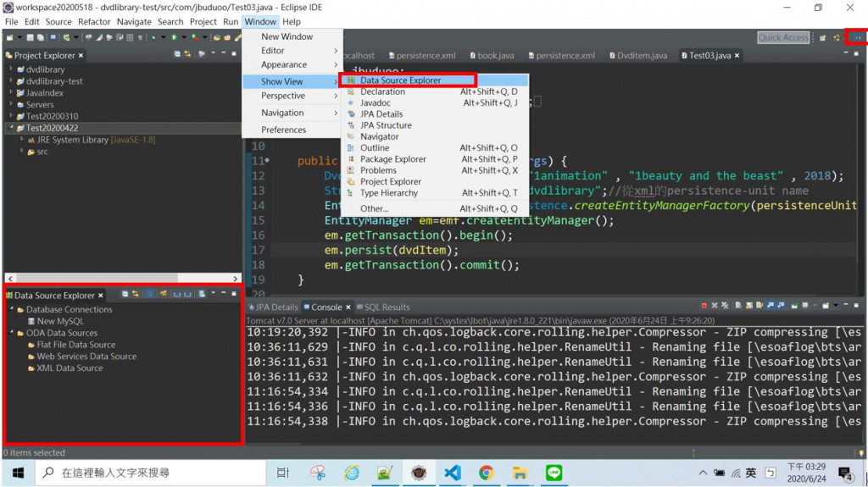Close the Data Source Explorer tab
868x487 pixels.
pyautogui.click(x=100, y=296)
